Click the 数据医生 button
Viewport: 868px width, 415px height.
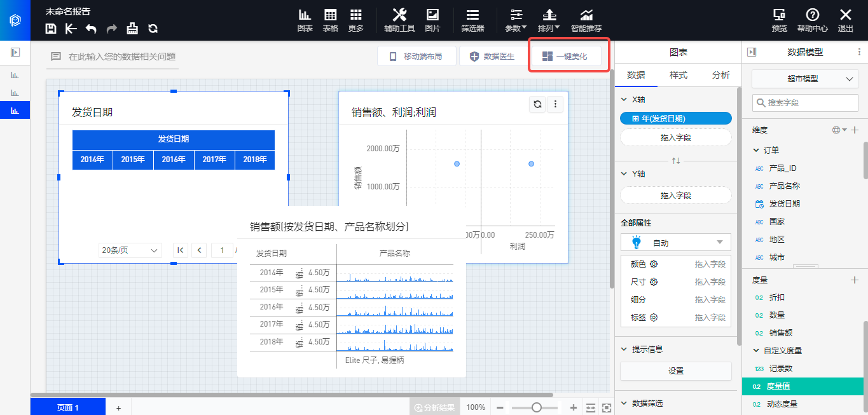click(492, 57)
